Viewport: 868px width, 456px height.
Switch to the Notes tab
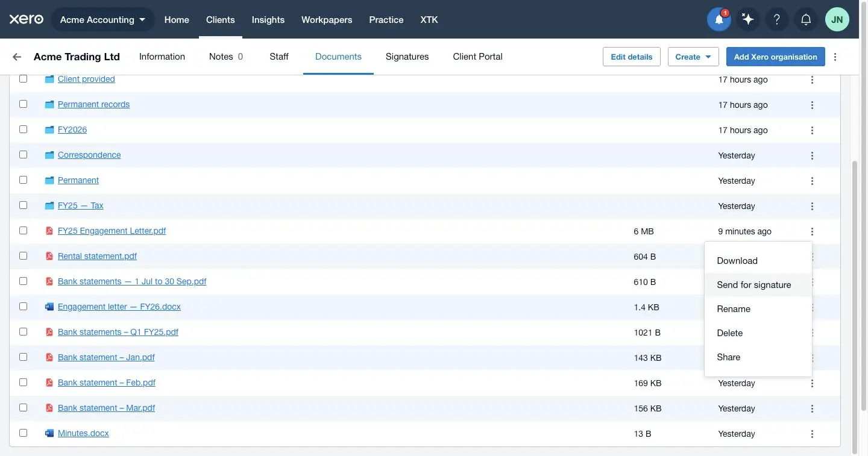[226, 57]
